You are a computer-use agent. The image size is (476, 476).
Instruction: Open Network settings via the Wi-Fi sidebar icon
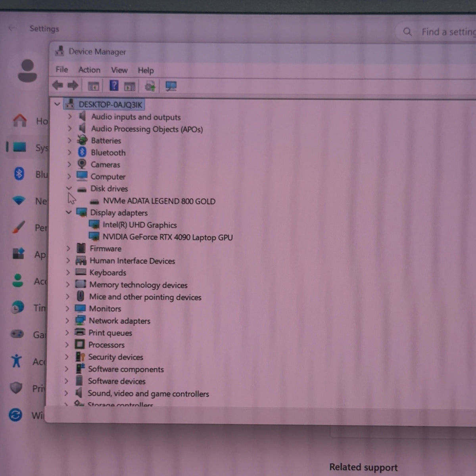pyautogui.click(x=19, y=201)
